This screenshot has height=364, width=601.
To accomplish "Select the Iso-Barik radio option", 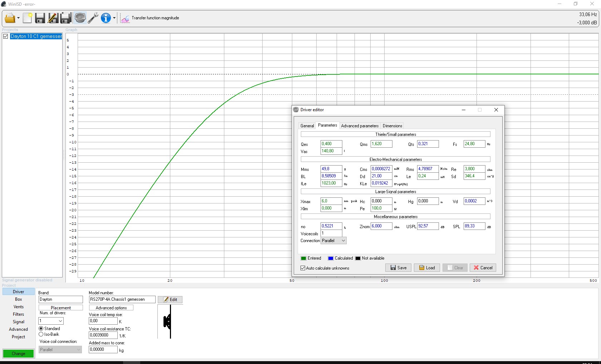I will coord(41,334).
